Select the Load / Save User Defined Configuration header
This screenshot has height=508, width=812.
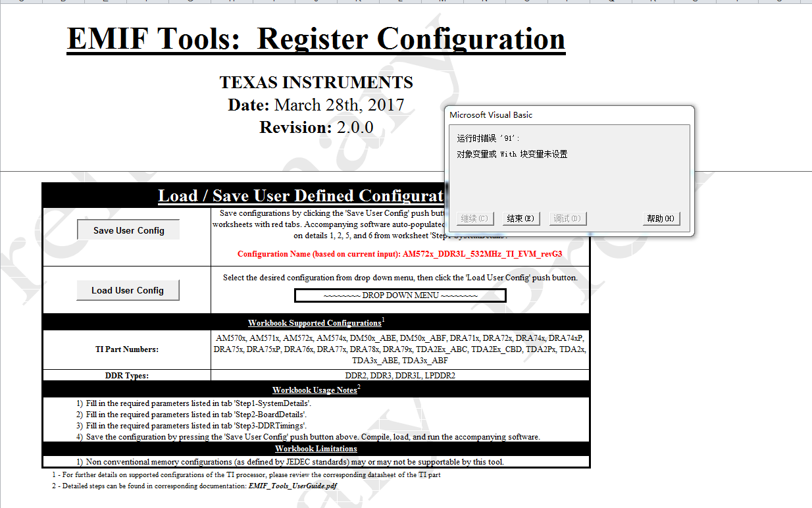tap(301, 195)
